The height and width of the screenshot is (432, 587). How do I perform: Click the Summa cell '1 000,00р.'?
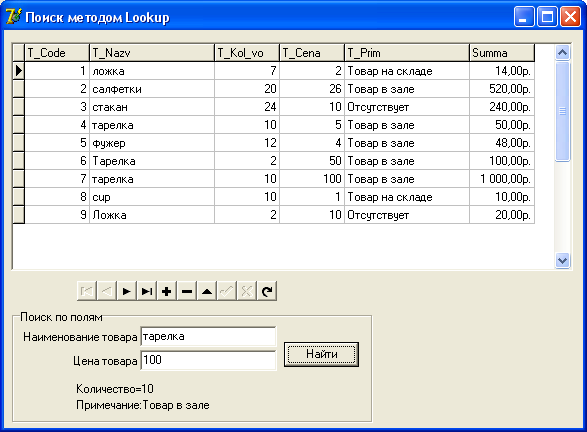coord(502,179)
